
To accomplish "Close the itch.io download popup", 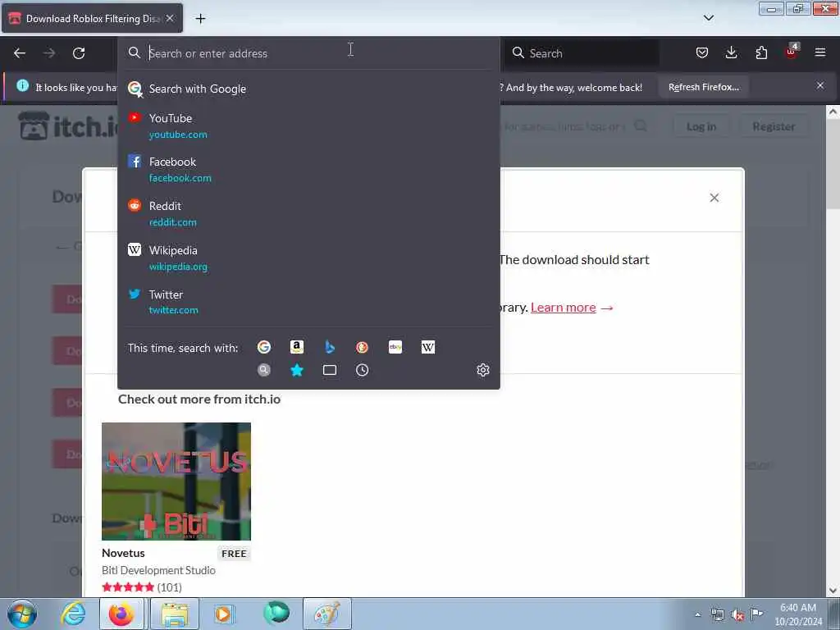I will tap(714, 198).
